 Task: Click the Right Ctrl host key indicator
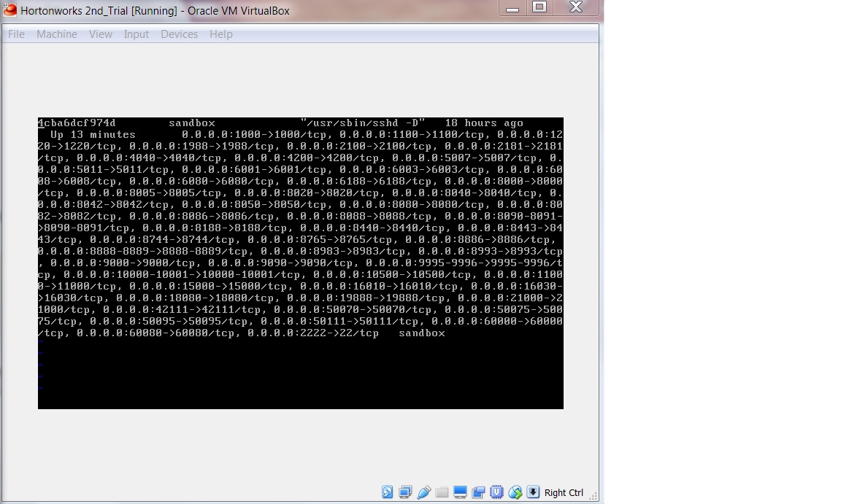(563, 492)
